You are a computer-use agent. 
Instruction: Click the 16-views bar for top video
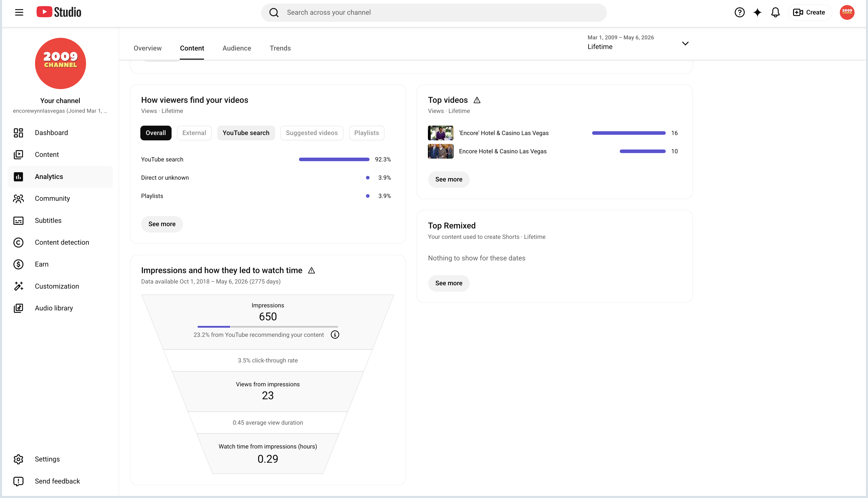629,133
